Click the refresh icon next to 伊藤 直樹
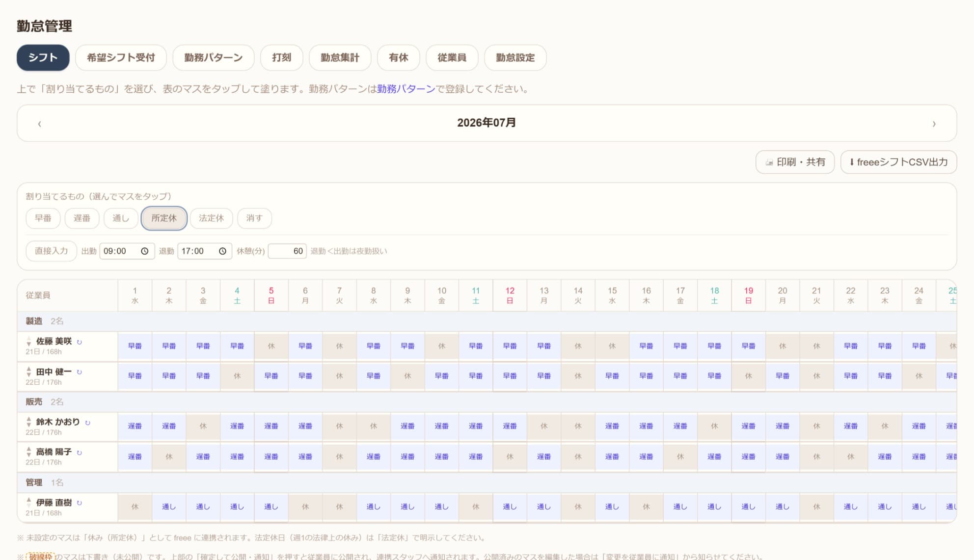The image size is (974, 560). (80, 503)
